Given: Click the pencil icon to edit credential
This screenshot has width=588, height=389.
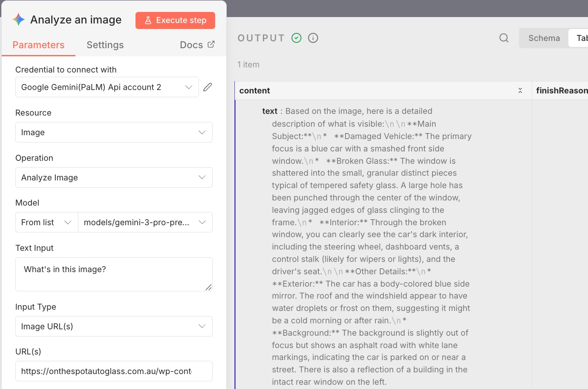Looking at the screenshot, I should [x=208, y=87].
